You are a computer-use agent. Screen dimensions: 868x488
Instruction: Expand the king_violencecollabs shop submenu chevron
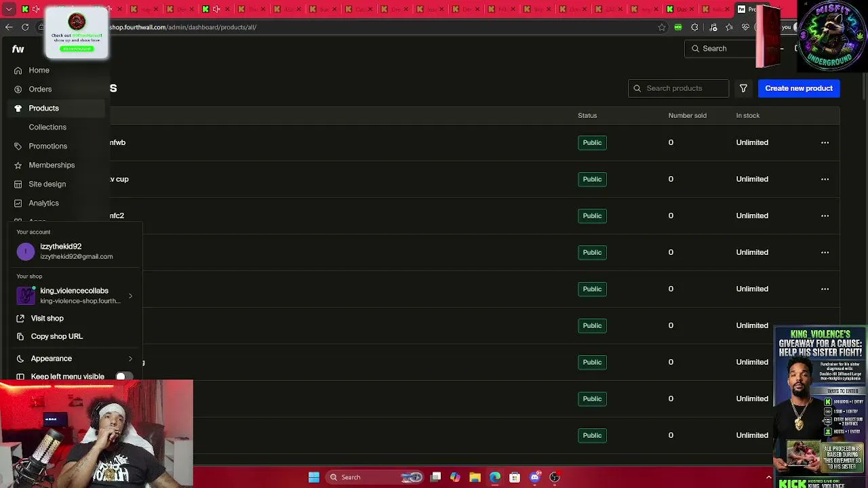(130, 296)
